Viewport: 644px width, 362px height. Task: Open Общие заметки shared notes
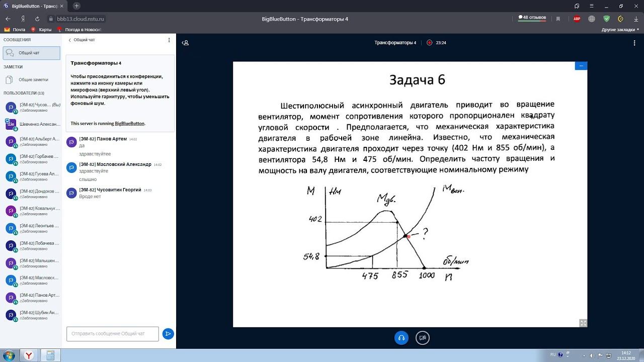pos(31,79)
